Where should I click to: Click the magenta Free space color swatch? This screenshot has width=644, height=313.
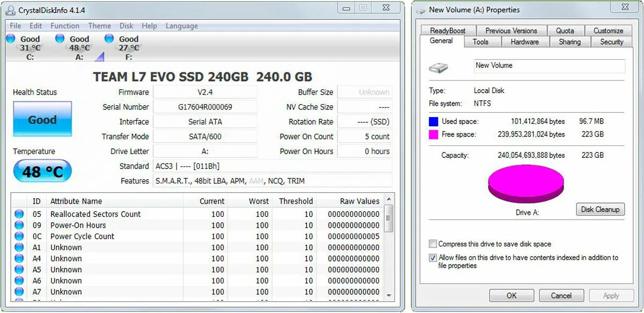click(434, 135)
